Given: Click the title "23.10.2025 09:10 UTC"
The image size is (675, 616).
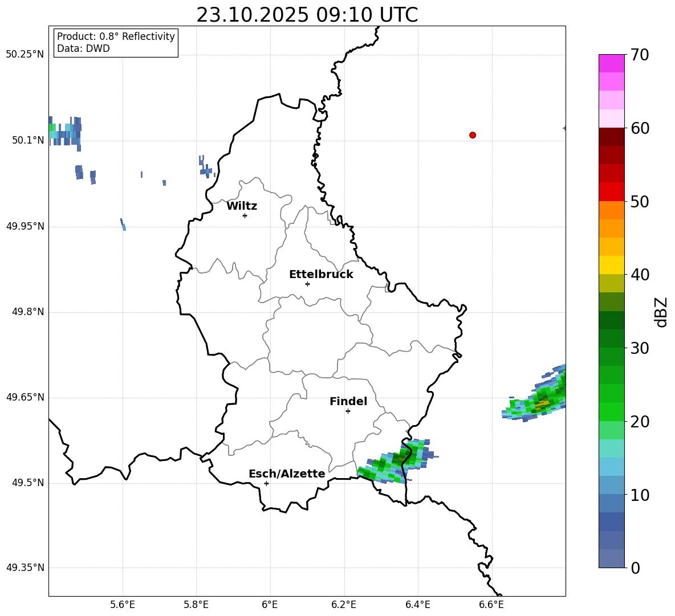Looking at the screenshot, I should point(307,15).
